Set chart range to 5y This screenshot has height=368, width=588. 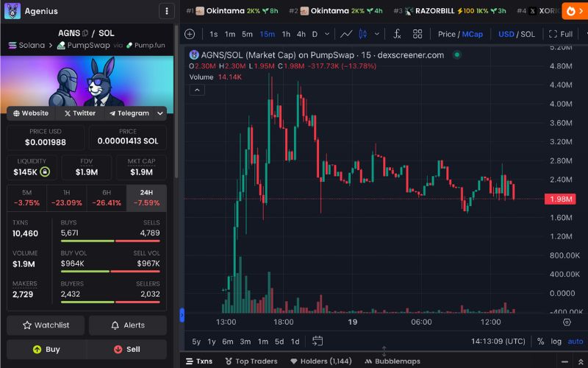[196, 342]
